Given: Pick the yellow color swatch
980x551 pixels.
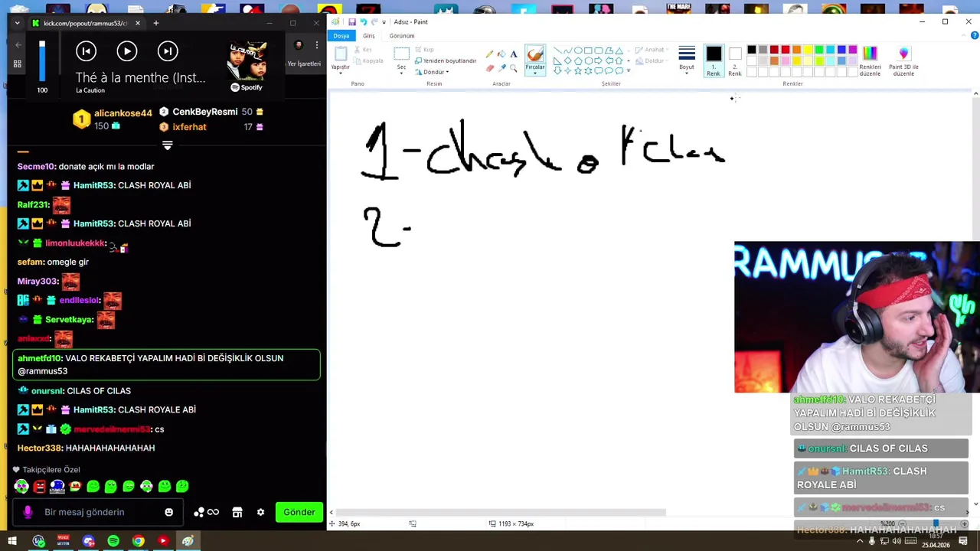Looking at the screenshot, I should click(x=808, y=51).
